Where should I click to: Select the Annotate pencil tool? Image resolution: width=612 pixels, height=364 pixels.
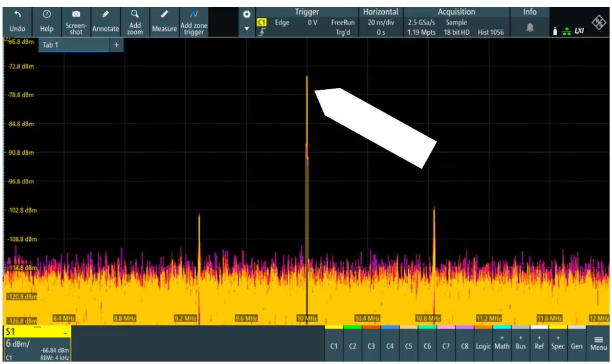pos(105,15)
